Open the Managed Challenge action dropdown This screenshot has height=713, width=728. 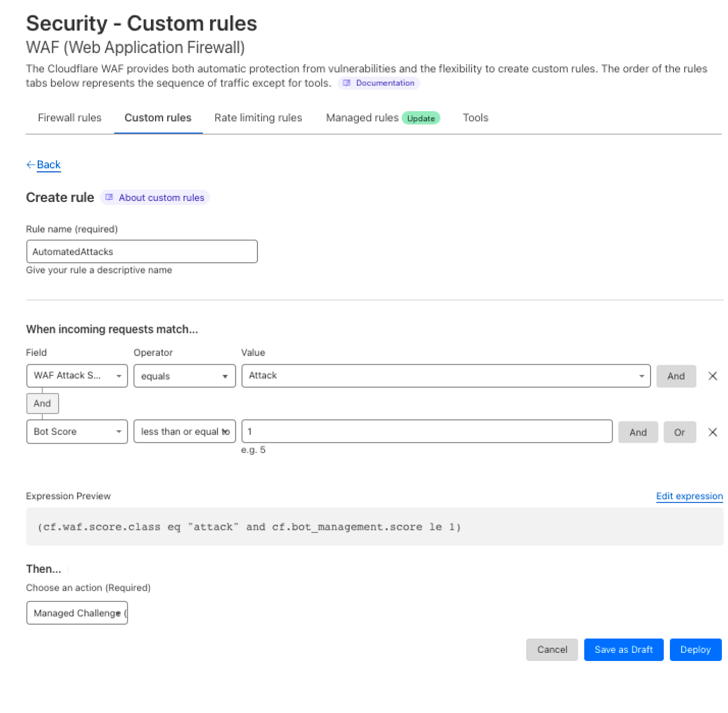pos(77,613)
